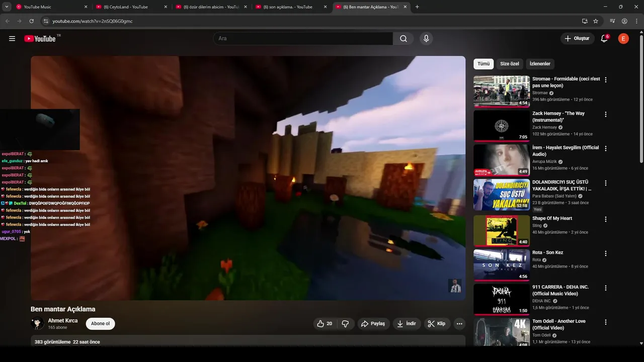Open the Ahmet Kırca channel avatar
The image size is (644, 362).
[x=37, y=323]
